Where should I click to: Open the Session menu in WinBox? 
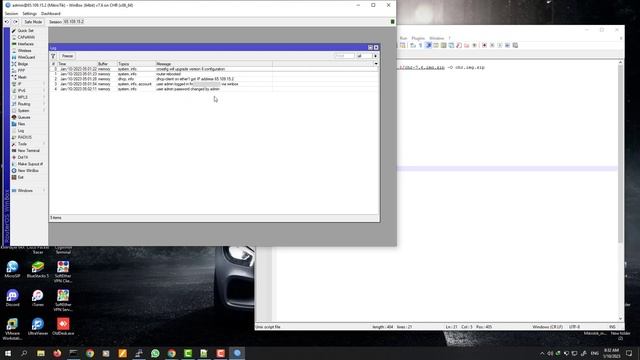[x=11, y=13]
